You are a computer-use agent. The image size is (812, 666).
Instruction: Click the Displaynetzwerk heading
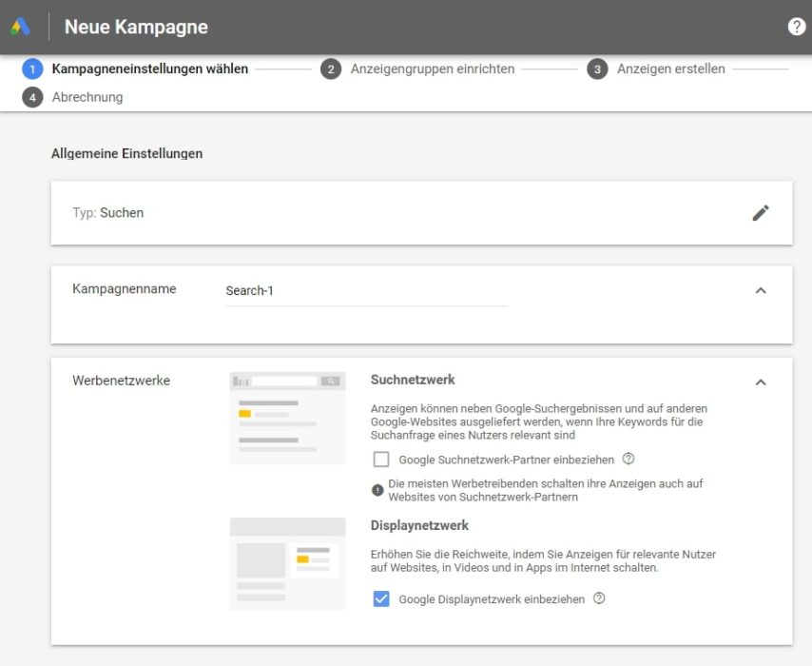coord(419,525)
